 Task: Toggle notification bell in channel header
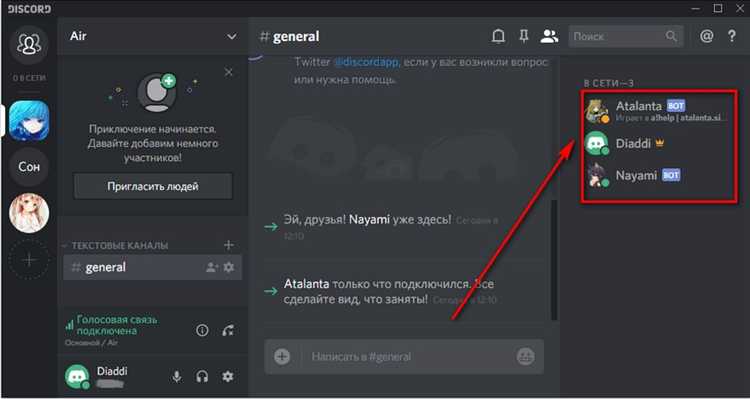pyautogui.click(x=498, y=36)
